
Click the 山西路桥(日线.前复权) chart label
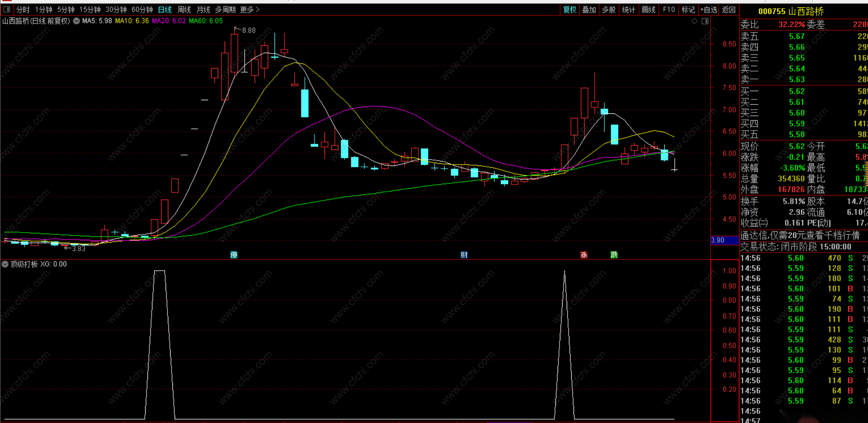[36, 21]
